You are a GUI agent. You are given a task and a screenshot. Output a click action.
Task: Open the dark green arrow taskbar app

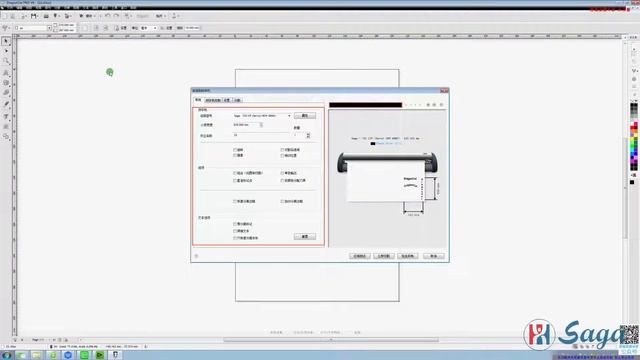point(100,355)
